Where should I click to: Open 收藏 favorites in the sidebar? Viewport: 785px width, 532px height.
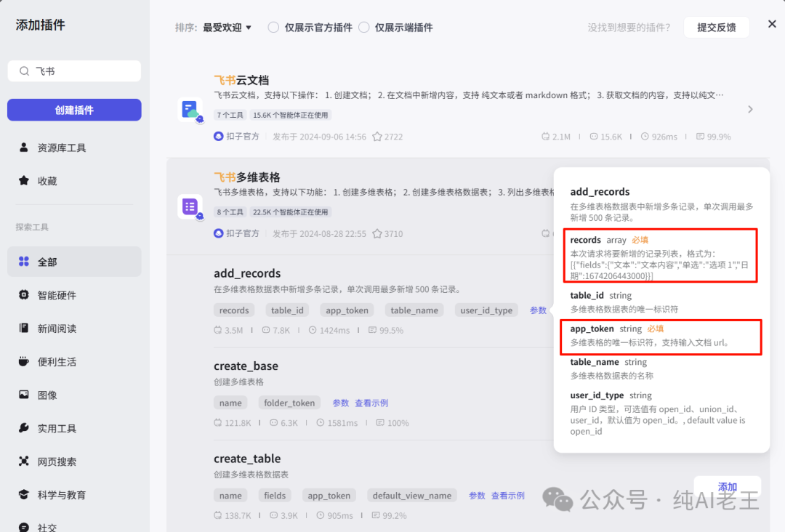click(x=74, y=181)
